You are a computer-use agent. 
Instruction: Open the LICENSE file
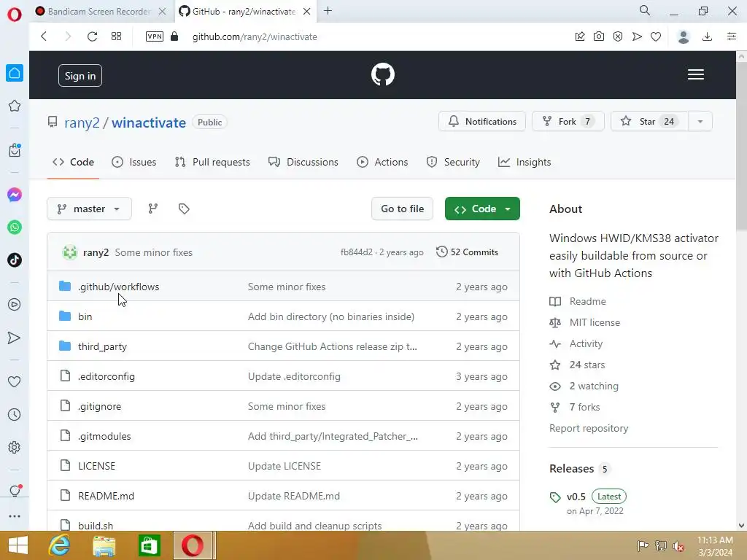[97, 466]
